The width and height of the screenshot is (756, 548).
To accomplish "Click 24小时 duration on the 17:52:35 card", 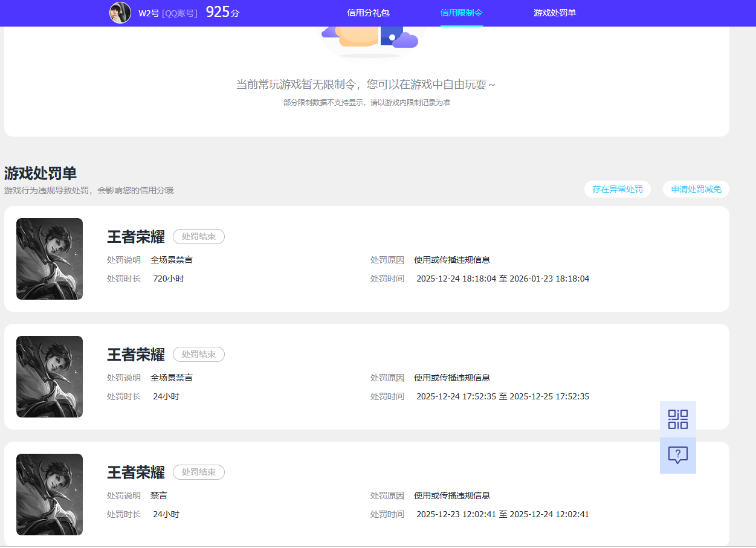I will [166, 396].
